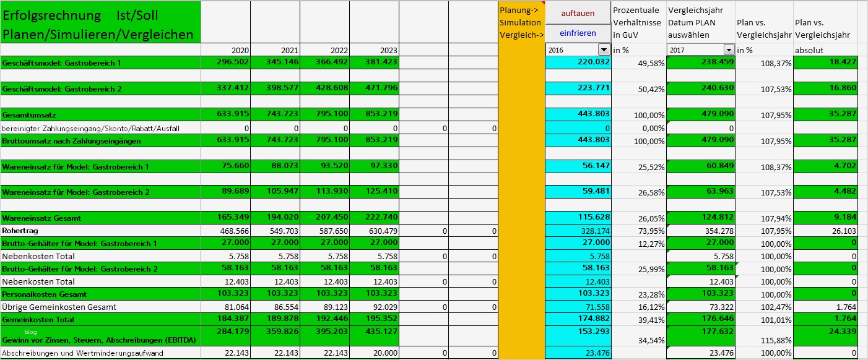Select header 'Prozentuale Verhältnisse in GuV'
868x360 pixels.
639,22
